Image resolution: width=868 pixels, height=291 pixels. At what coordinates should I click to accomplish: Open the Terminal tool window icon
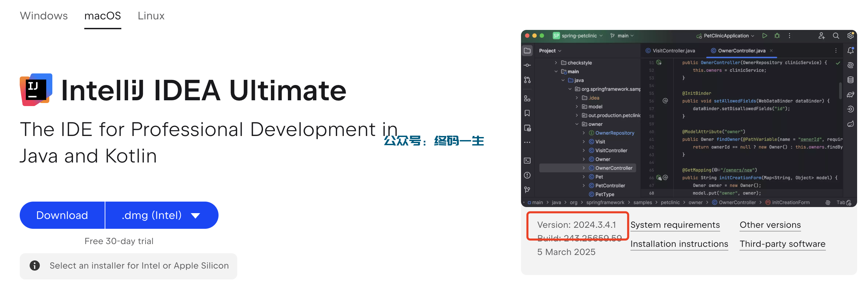[x=527, y=160]
